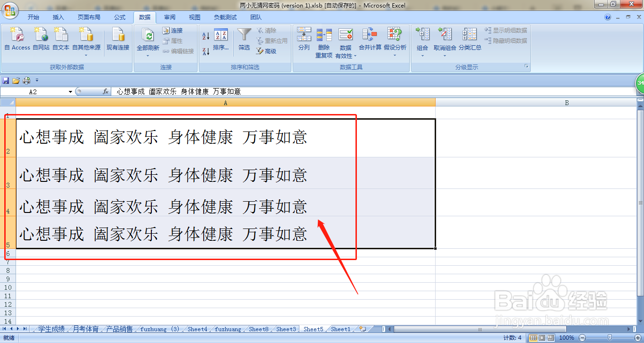Open the 开始 ribbon tab

pyautogui.click(x=33, y=17)
